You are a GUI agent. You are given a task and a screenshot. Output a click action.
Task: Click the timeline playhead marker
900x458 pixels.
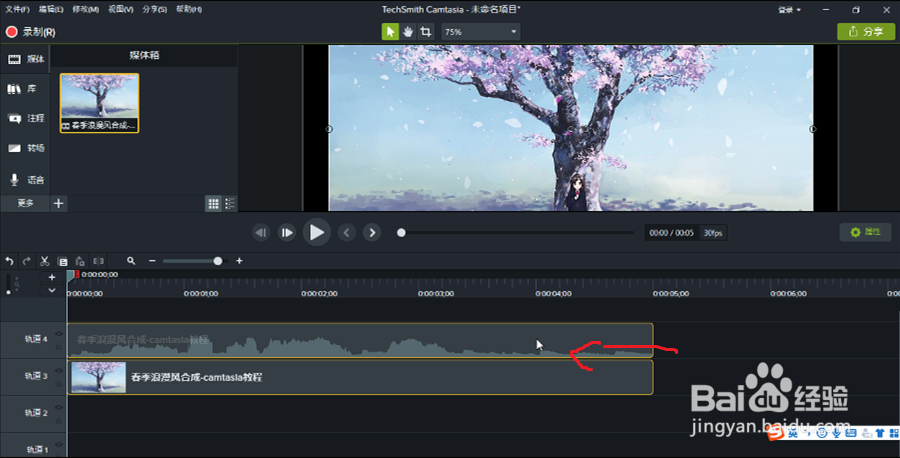point(72,276)
